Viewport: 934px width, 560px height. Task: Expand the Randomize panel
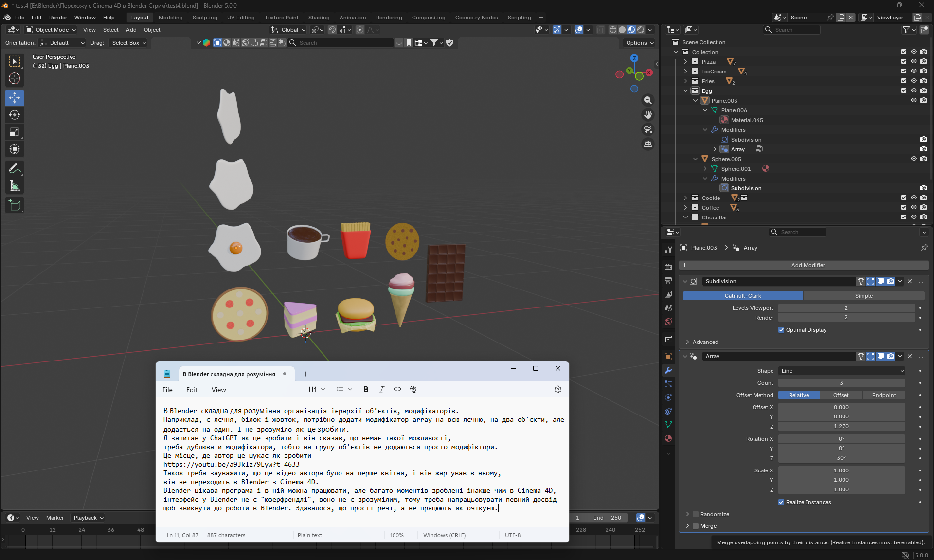tap(687, 514)
